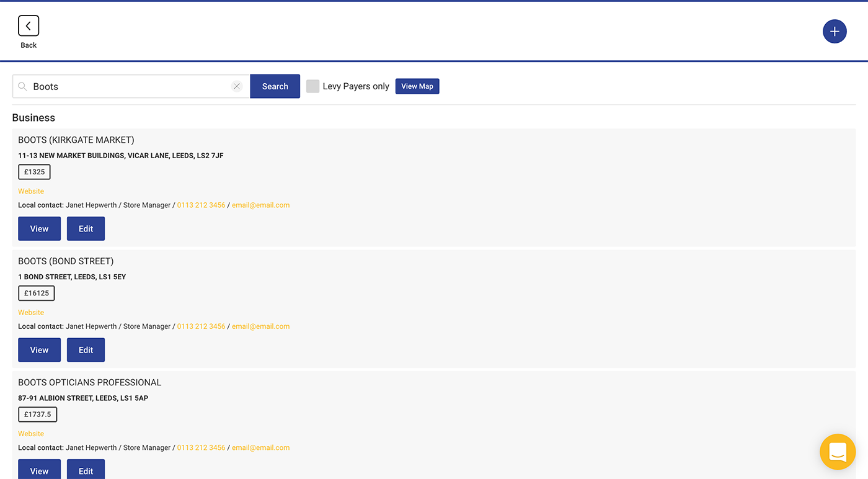Select the £16125 levy amount tag
868x479 pixels.
(x=37, y=293)
